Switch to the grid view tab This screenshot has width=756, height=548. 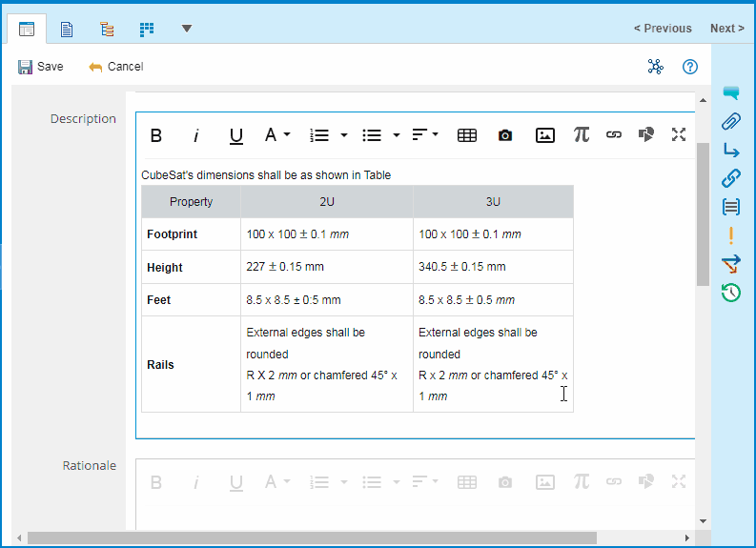[x=147, y=29]
